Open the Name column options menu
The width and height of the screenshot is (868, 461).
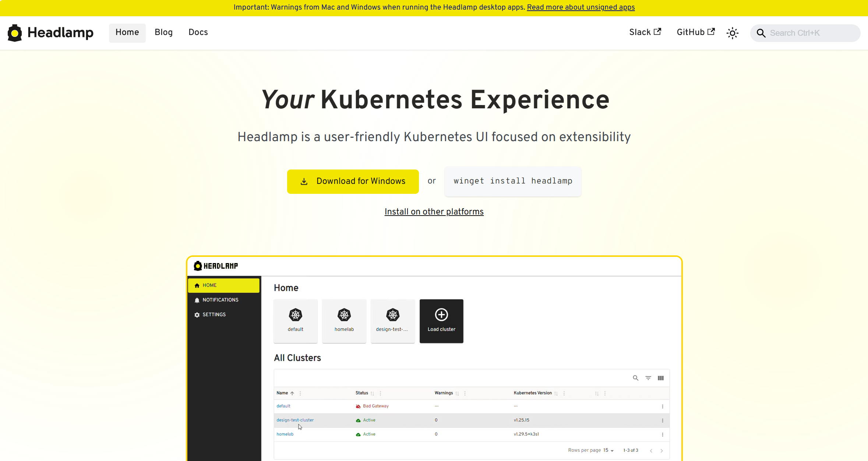coord(300,394)
